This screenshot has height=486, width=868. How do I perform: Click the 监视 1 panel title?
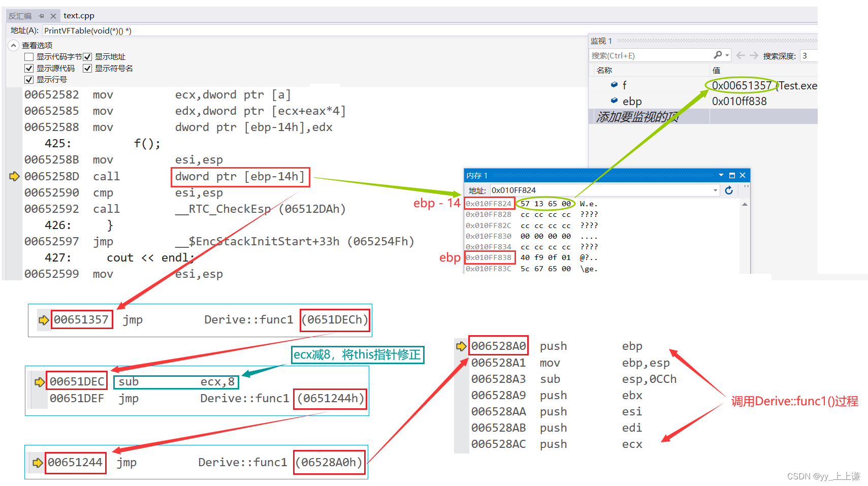(601, 41)
